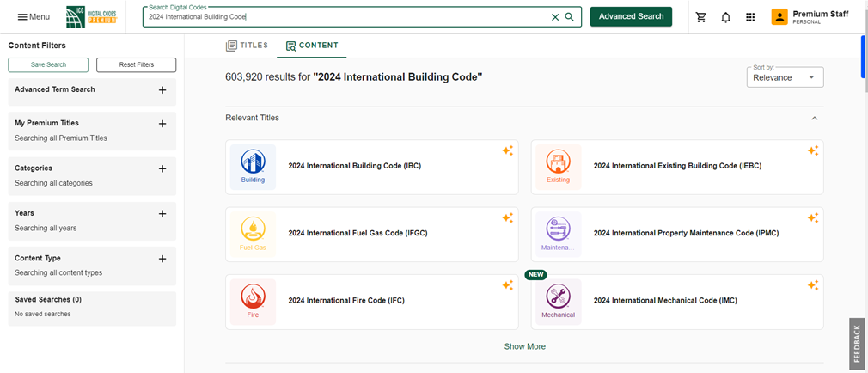Click the Advanced Search button
This screenshot has height=373, width=868.
pos(631,16)
